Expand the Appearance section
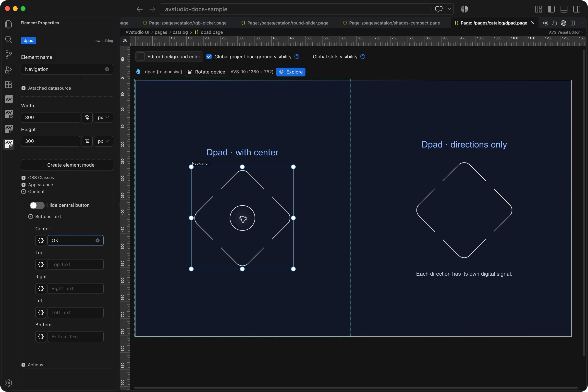The image size is (588, 392). click(x=37, y=185)
